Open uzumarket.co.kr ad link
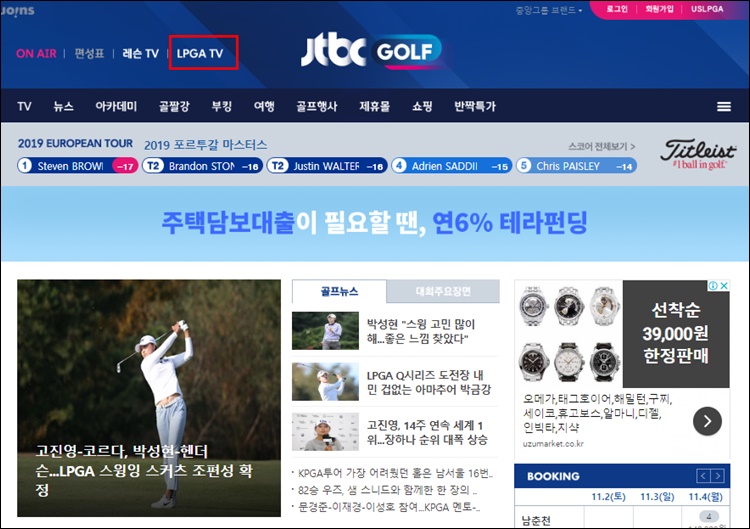This screenshot has height=529, width=750. point(553,443)
